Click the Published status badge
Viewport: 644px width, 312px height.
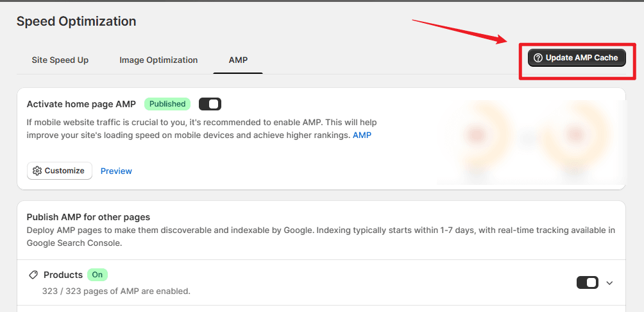(x=167, y=104)
